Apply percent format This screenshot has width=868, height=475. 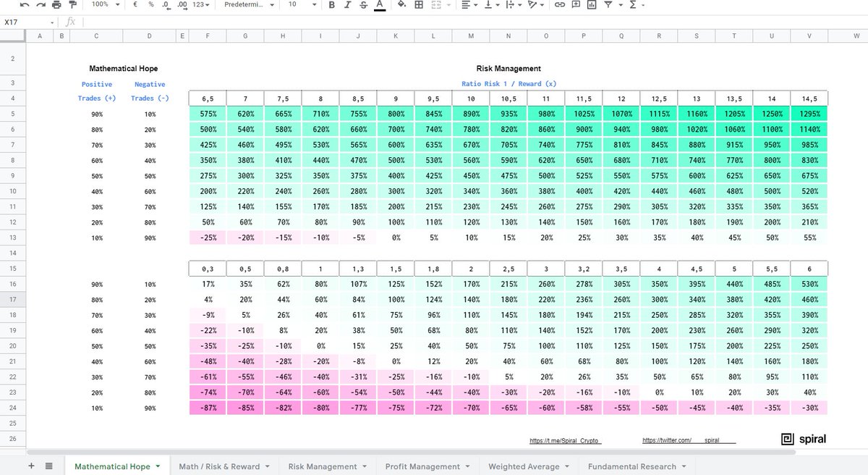(151, 4)
